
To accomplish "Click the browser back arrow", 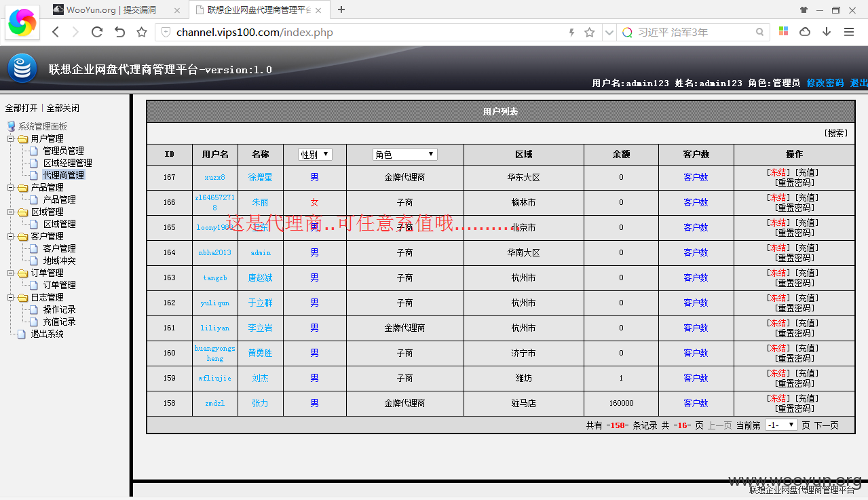I will click(x=56, y=32).
